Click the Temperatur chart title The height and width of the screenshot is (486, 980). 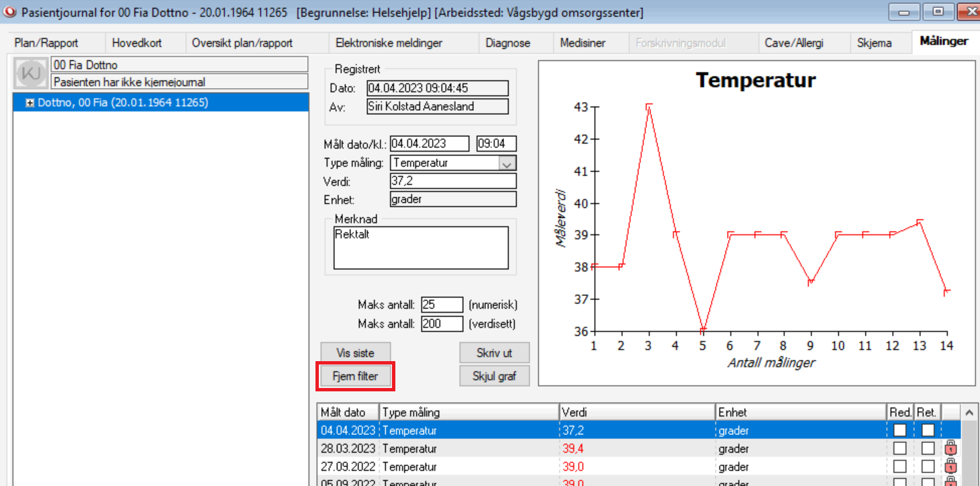tap(756, 81)
